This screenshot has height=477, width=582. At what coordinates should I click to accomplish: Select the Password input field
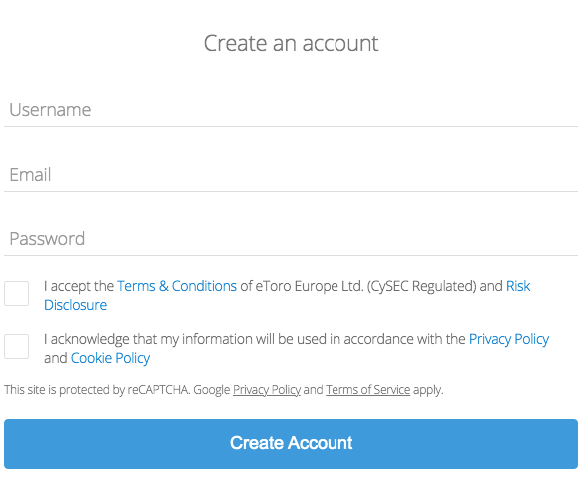(291, 239)
